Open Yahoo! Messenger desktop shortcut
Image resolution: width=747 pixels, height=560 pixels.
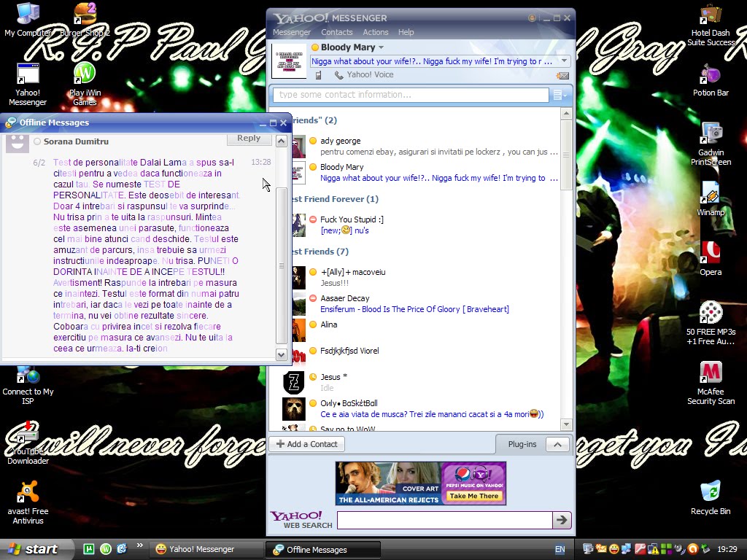[28, 85]
